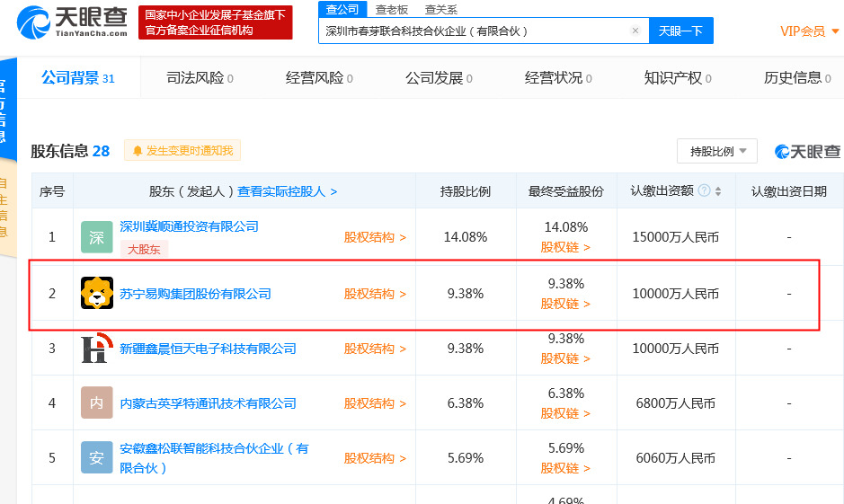
Task: Click the blue 安 avatar of 安徽鑫松联智能科技
Action: click(x=97, y=457)
